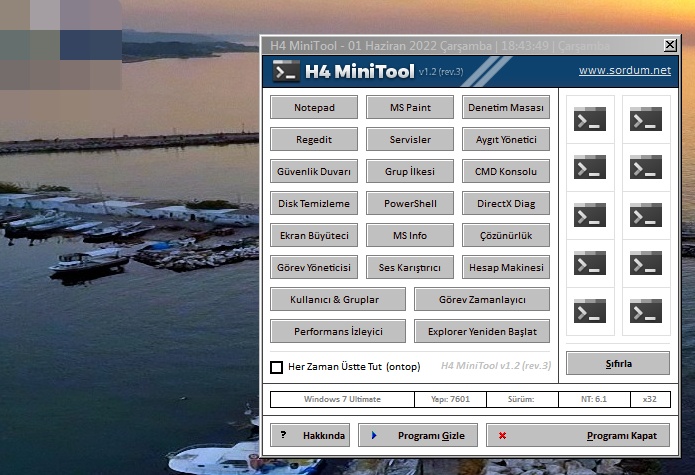Open Denetim Masası

click(506, 107)
